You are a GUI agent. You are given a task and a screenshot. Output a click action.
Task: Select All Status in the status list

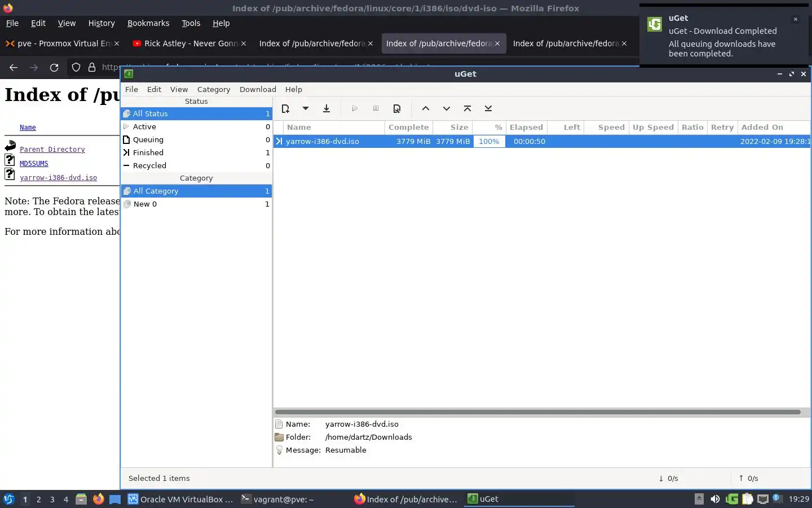point(196,113)
